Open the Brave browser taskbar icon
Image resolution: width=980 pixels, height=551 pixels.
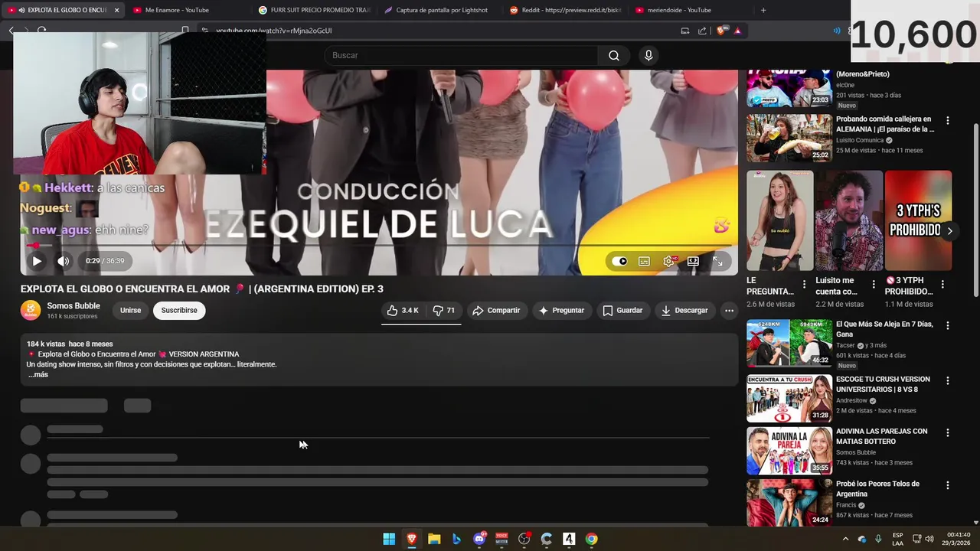(x=411, y=539)
